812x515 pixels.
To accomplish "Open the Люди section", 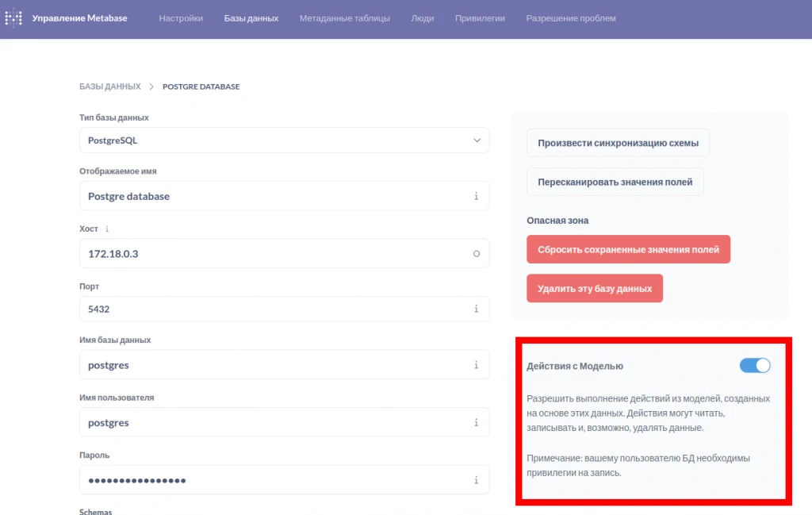I will [x=423, y=18].
